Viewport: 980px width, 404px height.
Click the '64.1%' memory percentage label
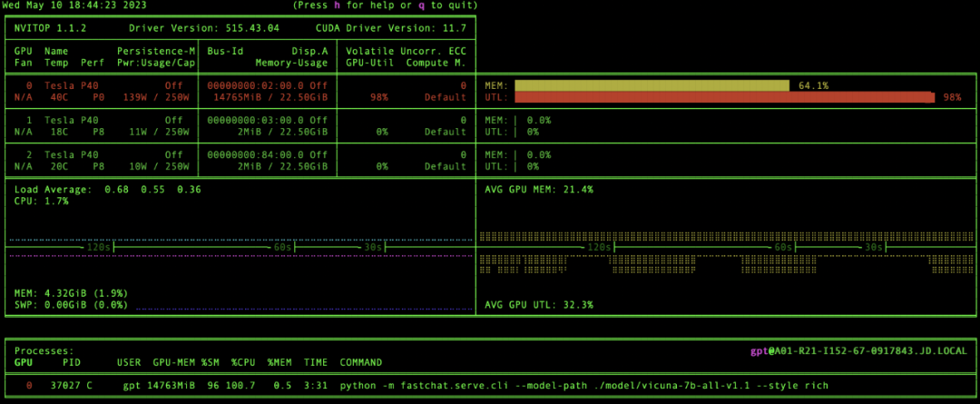tap(814, 85)
